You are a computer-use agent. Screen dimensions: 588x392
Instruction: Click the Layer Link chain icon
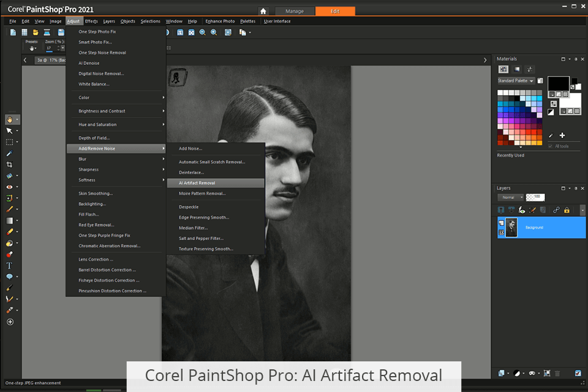click(556, 210)
